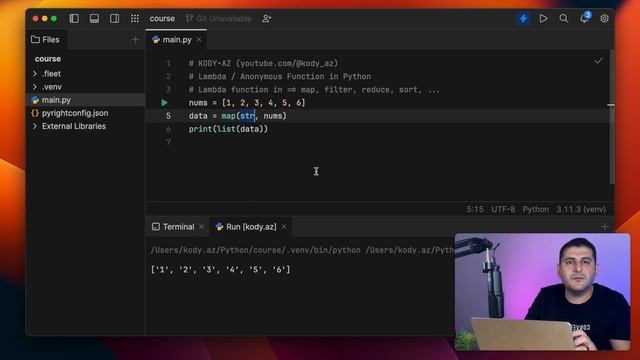Click the .fleet folder name
The width and height of the screenshot is (640, 360).
[x=51, y=74]
